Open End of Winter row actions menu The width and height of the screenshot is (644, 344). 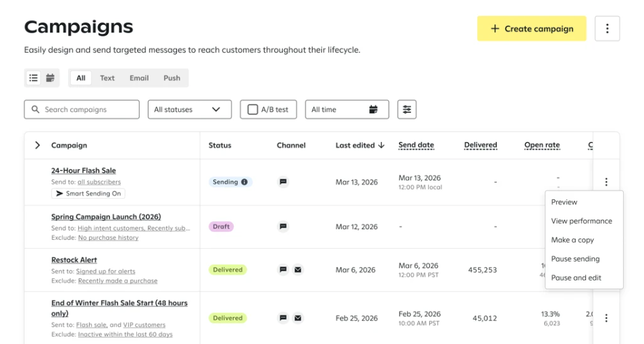[x=606, y=318]
